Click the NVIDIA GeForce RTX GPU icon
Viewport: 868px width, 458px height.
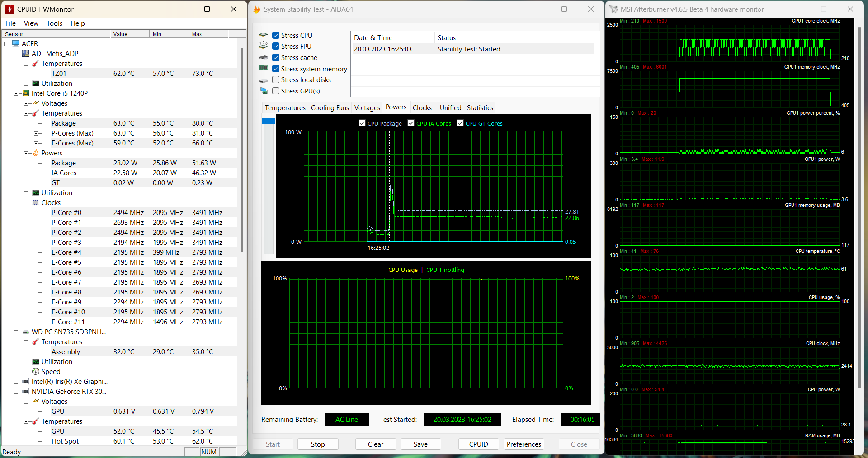tap(26, 392)
